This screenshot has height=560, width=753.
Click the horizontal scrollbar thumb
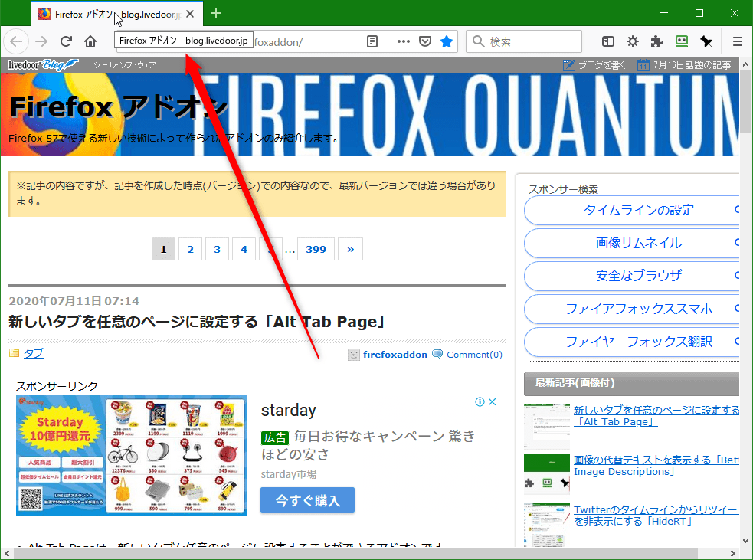355,553
